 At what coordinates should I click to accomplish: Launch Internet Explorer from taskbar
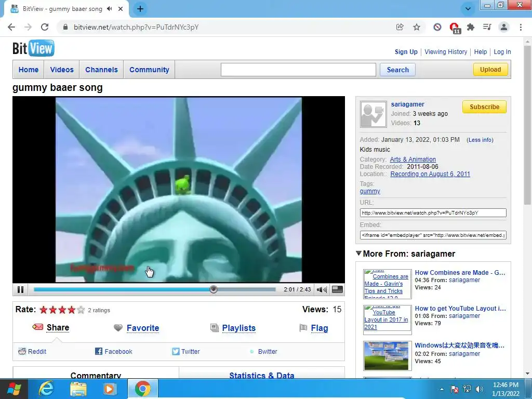click(x=46, y=389)
